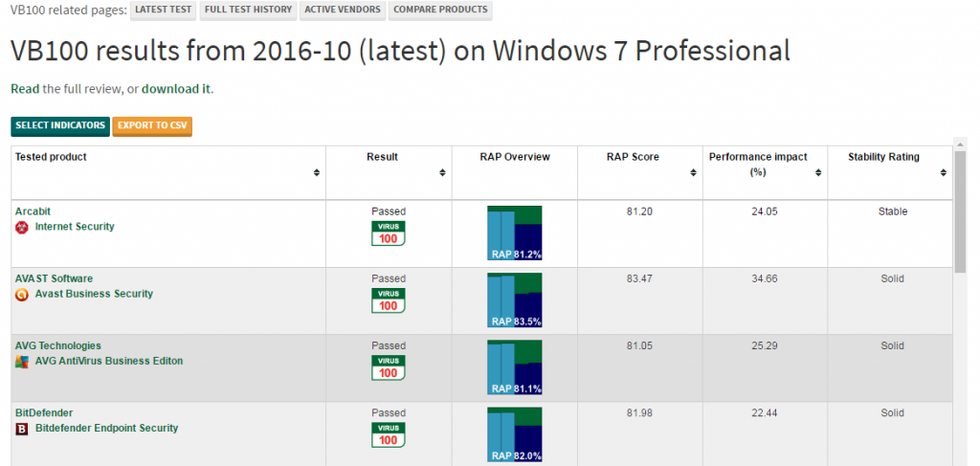This screenshot has width=980, height=466.
Task: Open the FULL TEST HISTORY page
Action: pyautogui.click(x=248, y=10)
